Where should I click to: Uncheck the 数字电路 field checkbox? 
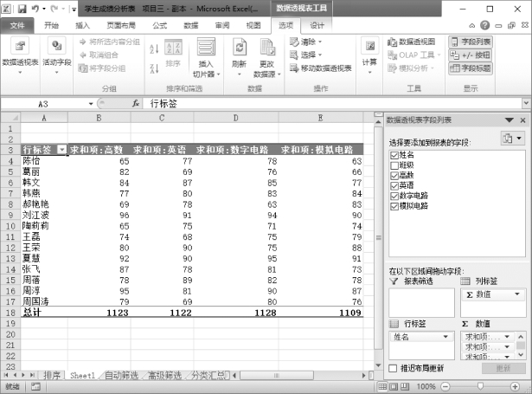pyautogui.click(x=394, y=196)
